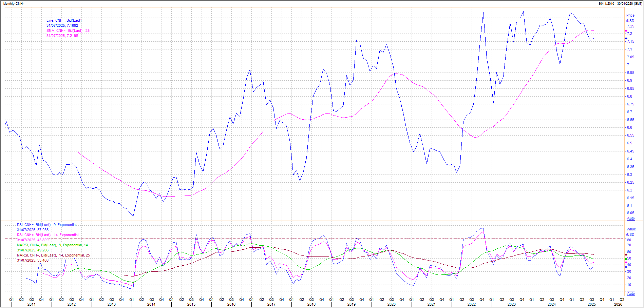Click the 2026 year label on time axis
This screenshot has height=308, width=644.
(x=618, y=304)
